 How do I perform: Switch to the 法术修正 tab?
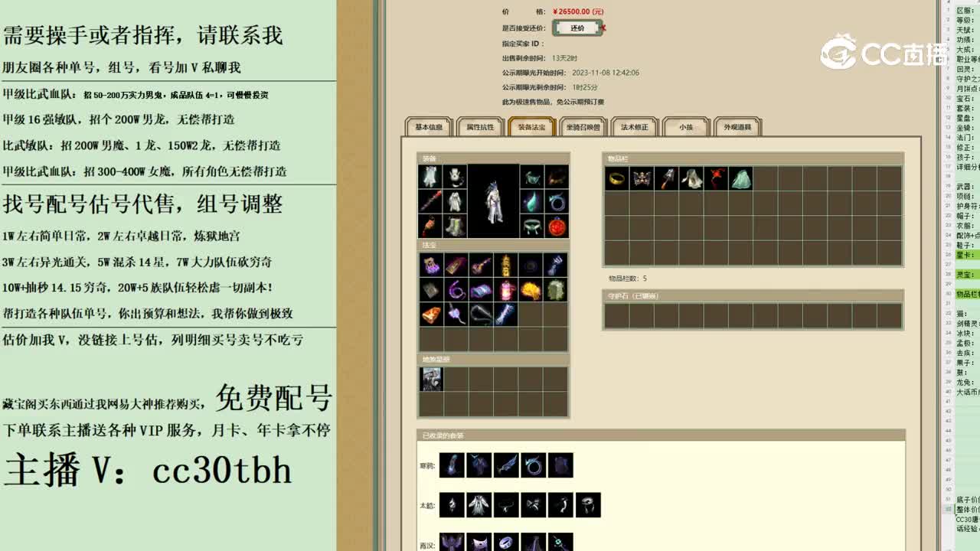pyautogui.click(x=634, y=127)
